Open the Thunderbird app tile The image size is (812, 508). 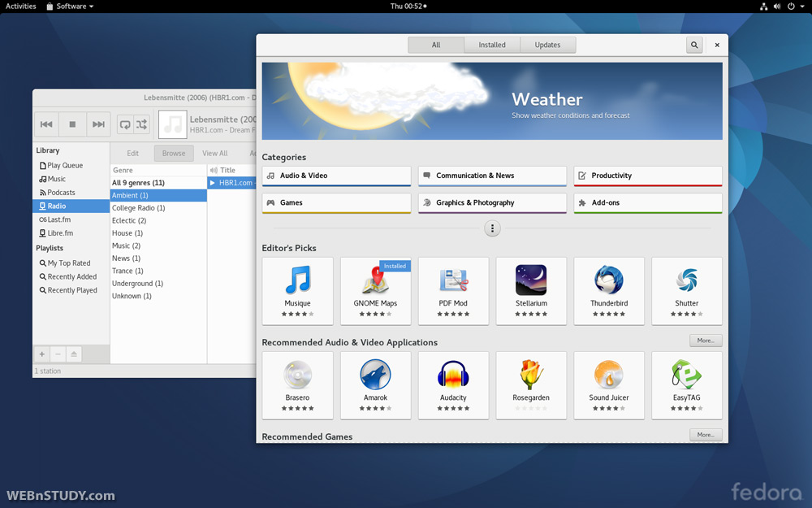[609, 291]
